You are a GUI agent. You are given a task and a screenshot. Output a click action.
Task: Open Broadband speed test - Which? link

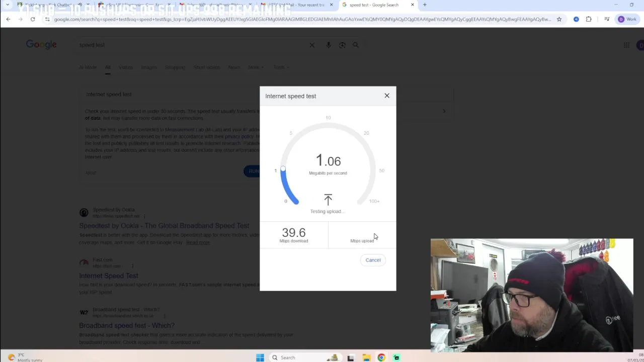(x=127, y=325)
